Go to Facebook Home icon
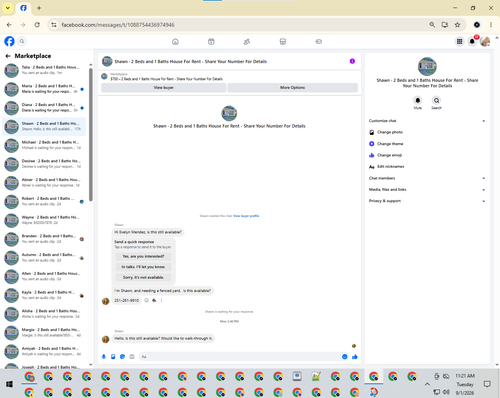This screenshot has width=500, height=398. 175,42
